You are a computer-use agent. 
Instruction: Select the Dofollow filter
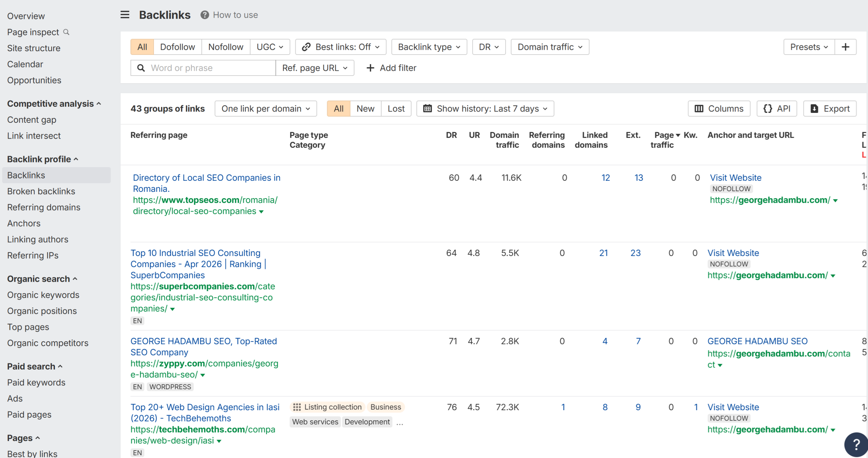pyautogui.click(x=177, y=47)
